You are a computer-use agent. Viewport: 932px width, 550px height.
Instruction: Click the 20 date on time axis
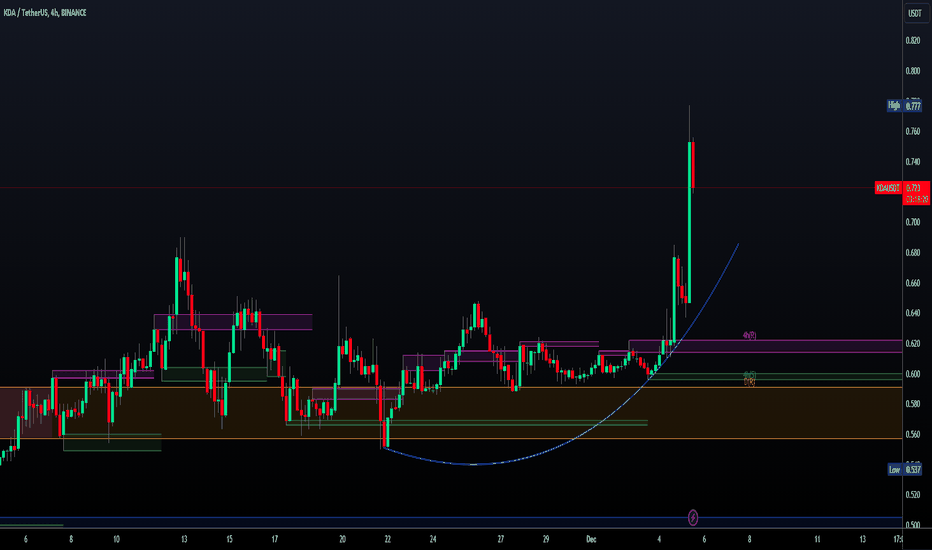(x=342, y=539)
